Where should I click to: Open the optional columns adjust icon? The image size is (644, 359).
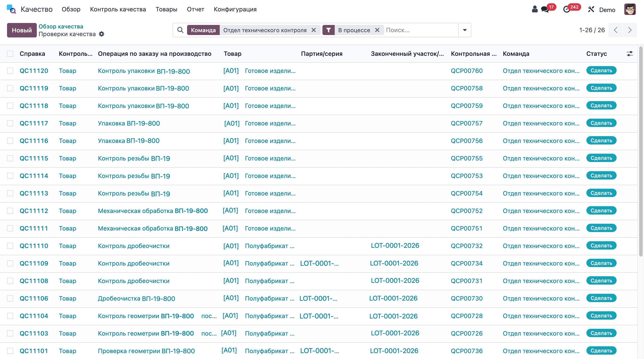[x=630, y=54]
